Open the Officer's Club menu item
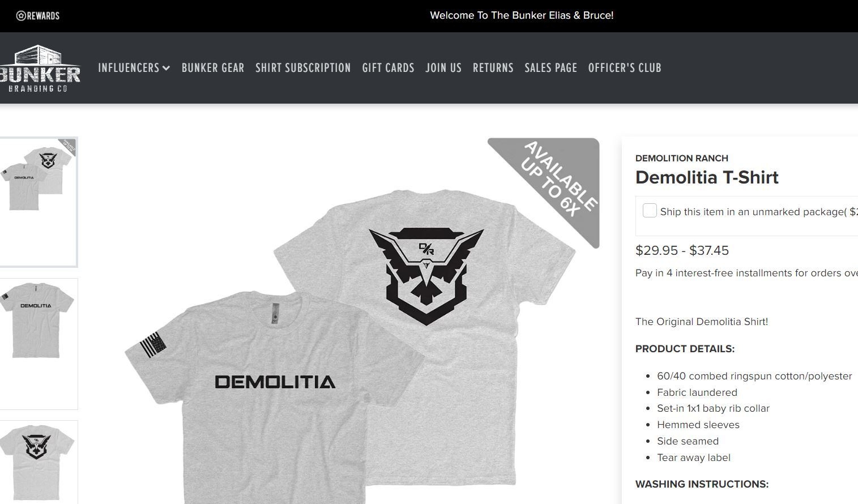 click(625, 68)
